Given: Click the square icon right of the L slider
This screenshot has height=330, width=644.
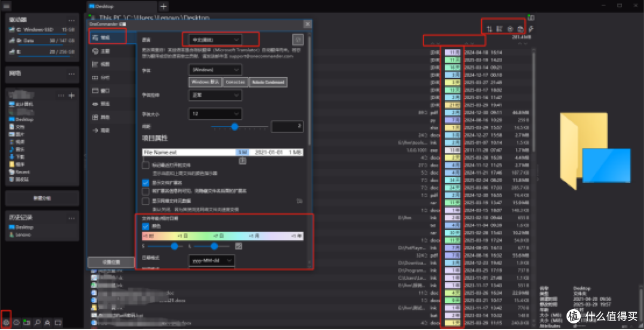Looking at the screenshot, I should click(238, 246).
